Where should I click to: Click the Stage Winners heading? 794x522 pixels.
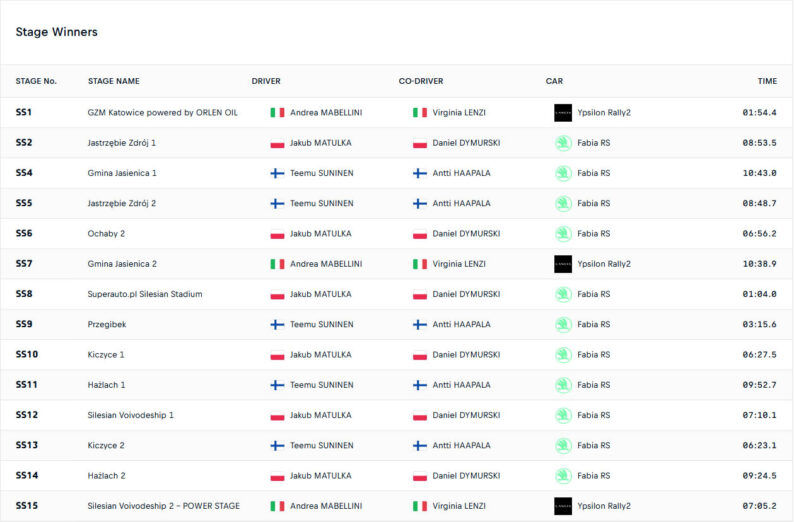pyautogui.click(x=57, y=32)
